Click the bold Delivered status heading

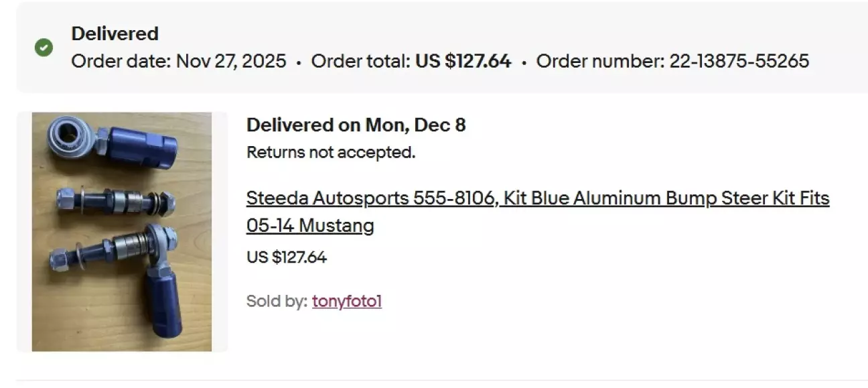click(115, 34)
